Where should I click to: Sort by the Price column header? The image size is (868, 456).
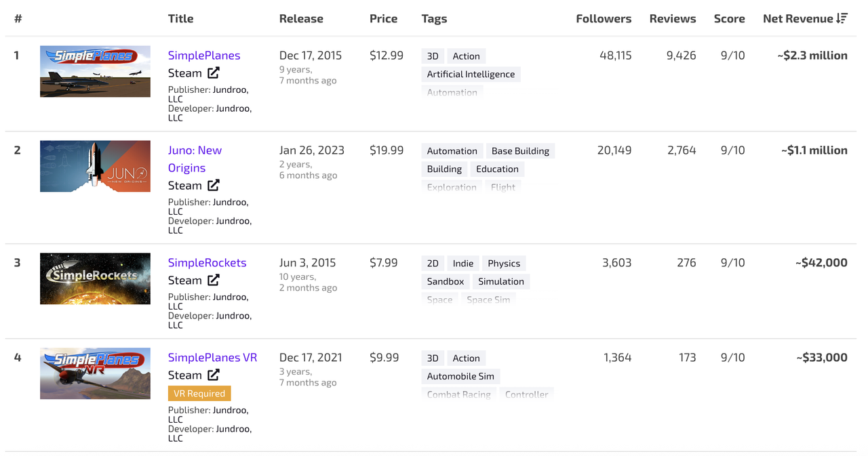point(384,18)
